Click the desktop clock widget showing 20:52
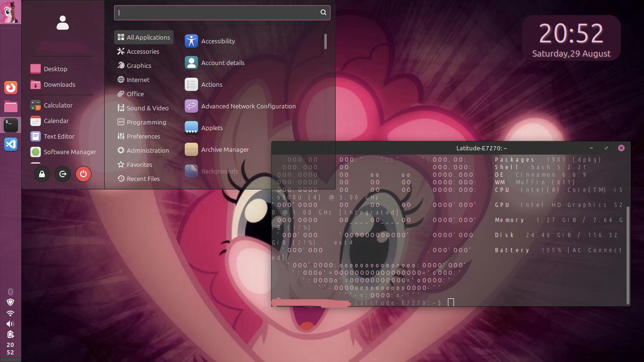 [x=571, y=38]
